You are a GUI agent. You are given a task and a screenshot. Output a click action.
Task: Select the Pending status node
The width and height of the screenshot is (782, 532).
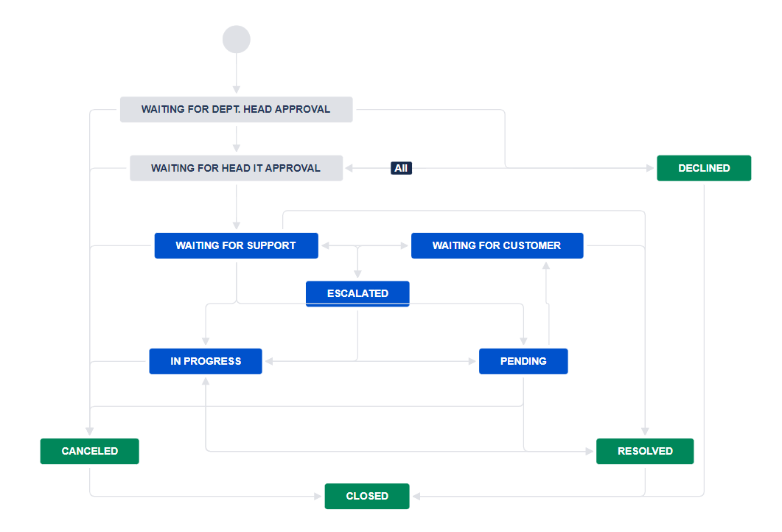pos(523,362)
